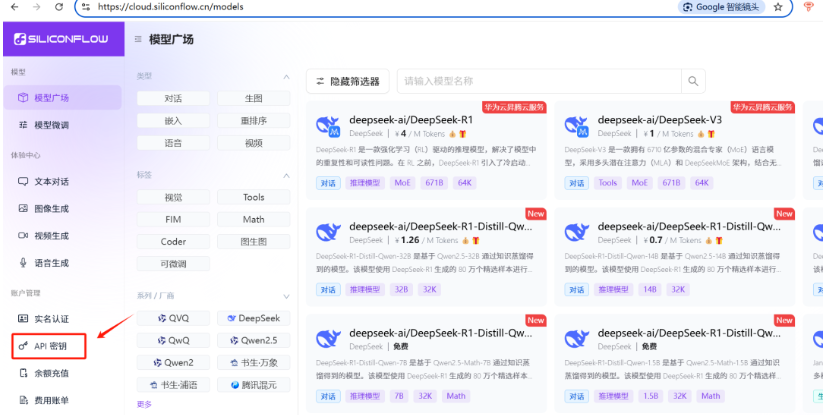The image size is (824, 415).
Task: Select the 书生·万象 series filter
Action: coord(253,362)
